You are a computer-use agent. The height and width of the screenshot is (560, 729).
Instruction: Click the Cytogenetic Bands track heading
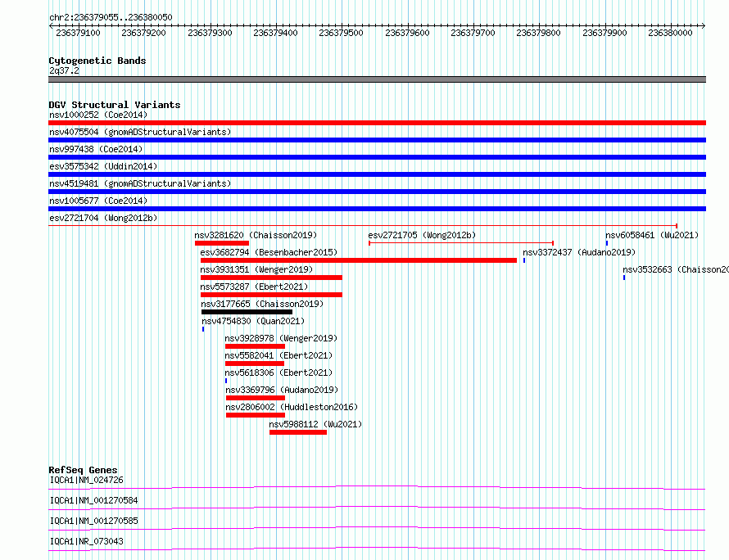[x=97, y=61]
